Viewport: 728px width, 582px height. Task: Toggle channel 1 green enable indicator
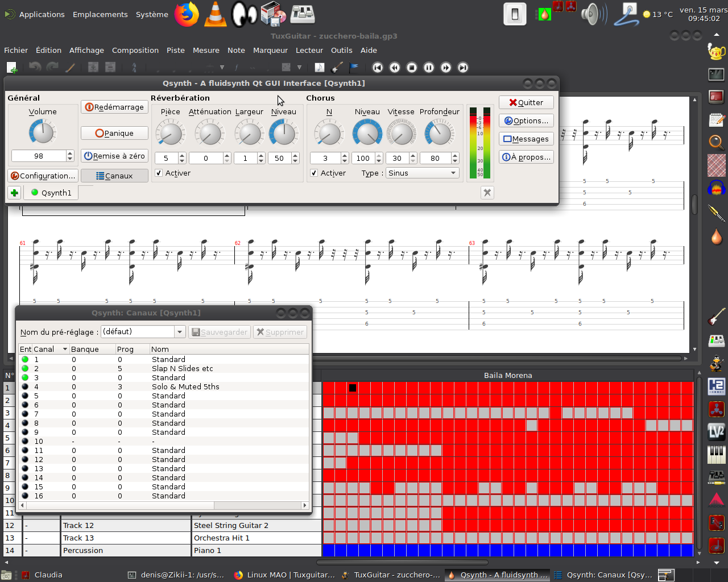click(25, 359)
